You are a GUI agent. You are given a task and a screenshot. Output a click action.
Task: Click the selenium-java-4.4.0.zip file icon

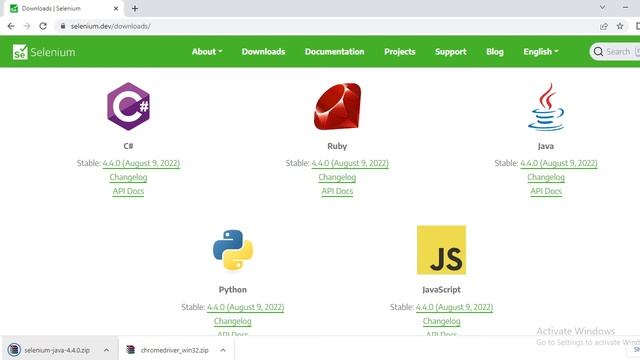pos(14,350)
